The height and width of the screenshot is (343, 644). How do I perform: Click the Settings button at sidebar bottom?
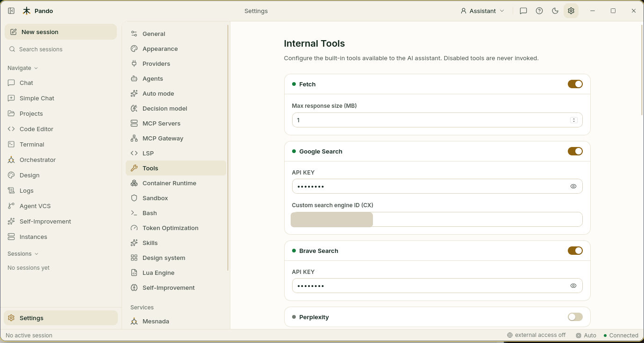[x=61, y=318]
